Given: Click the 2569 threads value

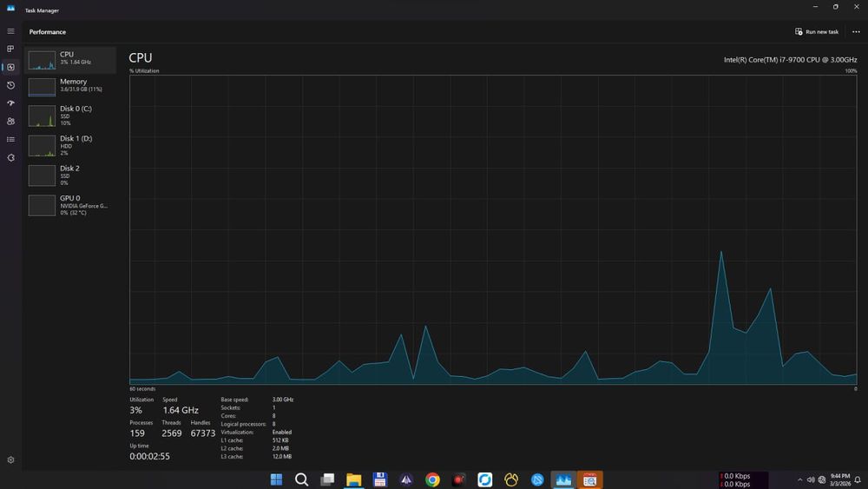Looking at the screenshot, I should click(172, 433).
